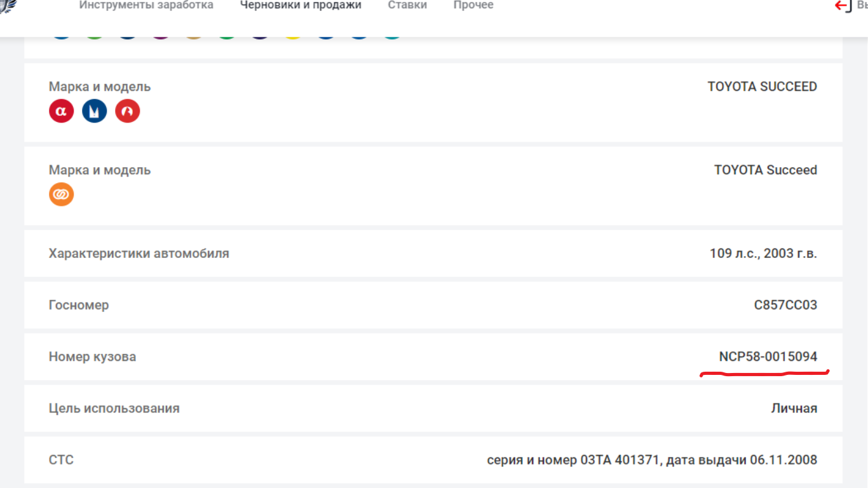Click the СТС series and number value

(652, 460)
